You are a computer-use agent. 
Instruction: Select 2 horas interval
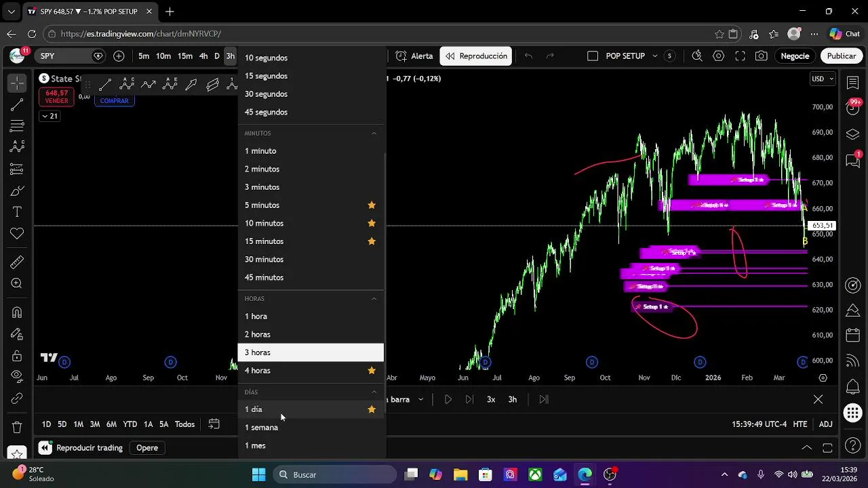click(311, 335)
